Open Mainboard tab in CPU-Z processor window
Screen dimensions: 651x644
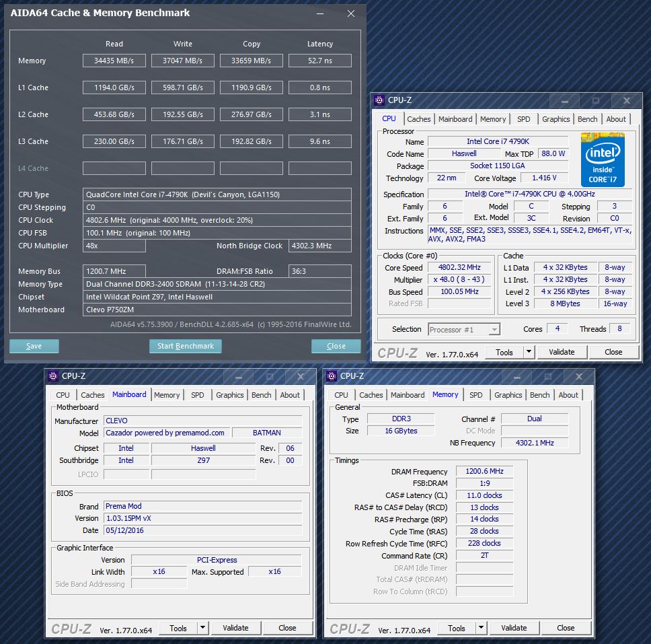[x=455, y=119]
